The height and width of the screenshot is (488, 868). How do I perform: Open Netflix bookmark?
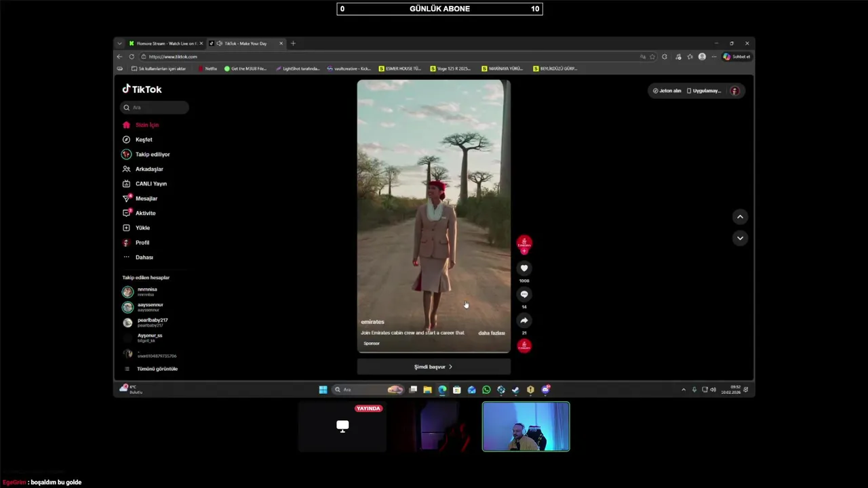(208, 68)
